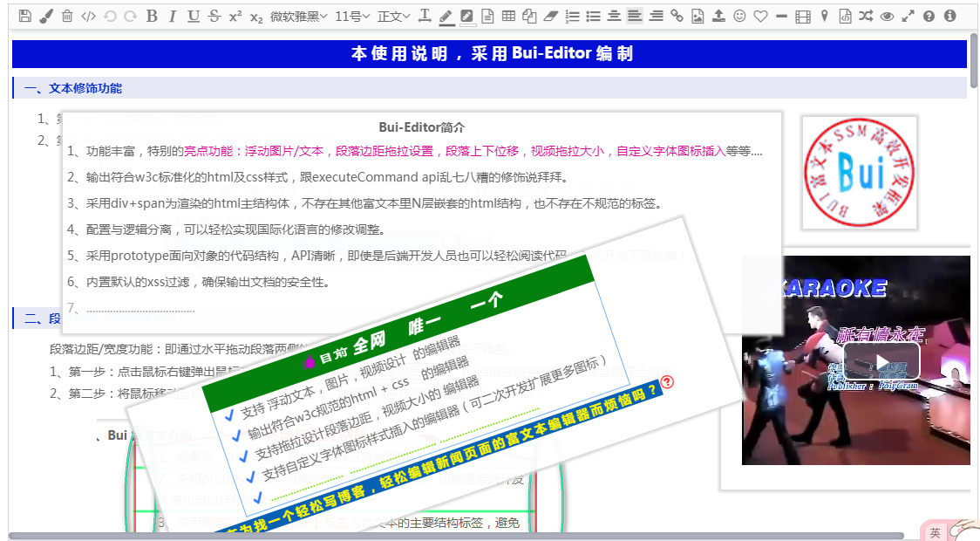
Task: Toggle strikethrough formatting
Action: (214, 17)
